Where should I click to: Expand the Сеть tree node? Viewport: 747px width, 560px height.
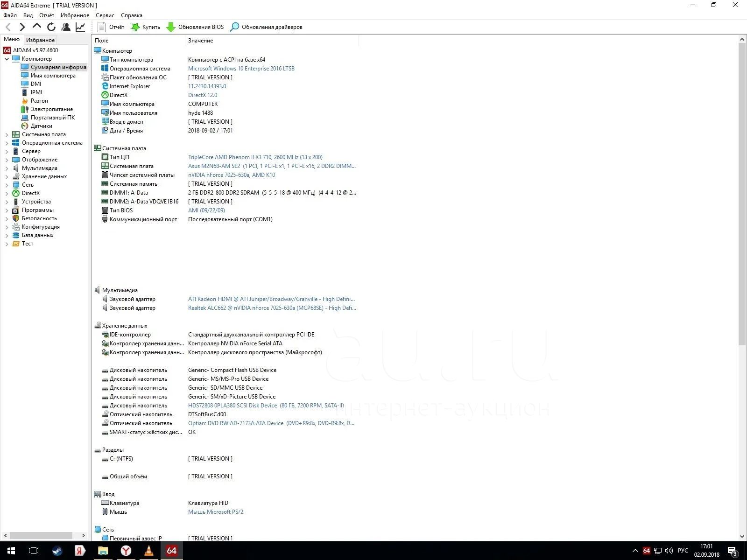pos(7,185)
